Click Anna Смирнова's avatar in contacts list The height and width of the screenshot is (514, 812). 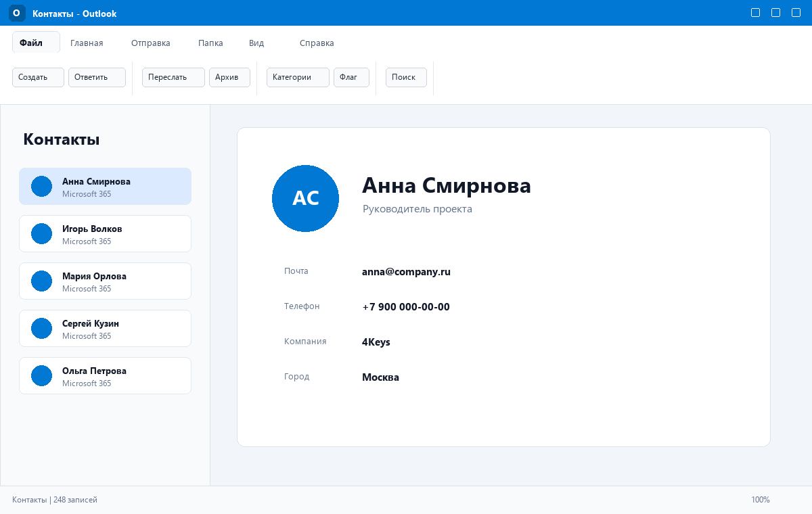(42, 187)
